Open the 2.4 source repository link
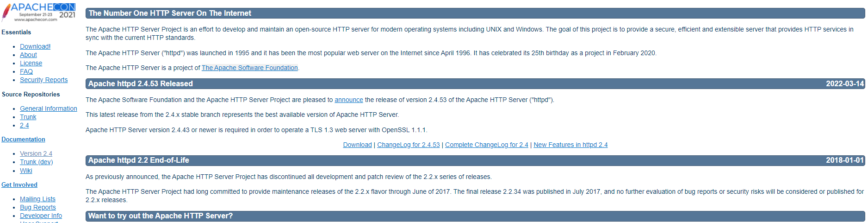 (x=24, y=125)
